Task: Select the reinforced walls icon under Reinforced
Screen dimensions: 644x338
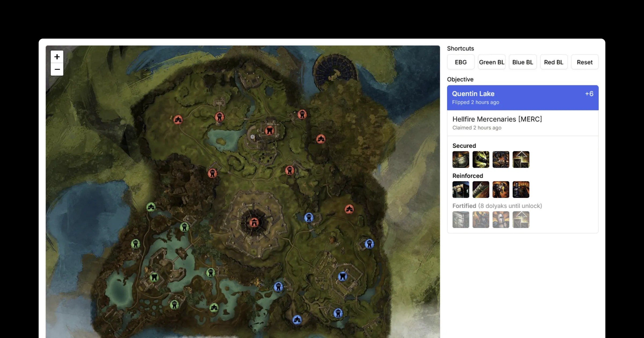Action: (460, 190)
